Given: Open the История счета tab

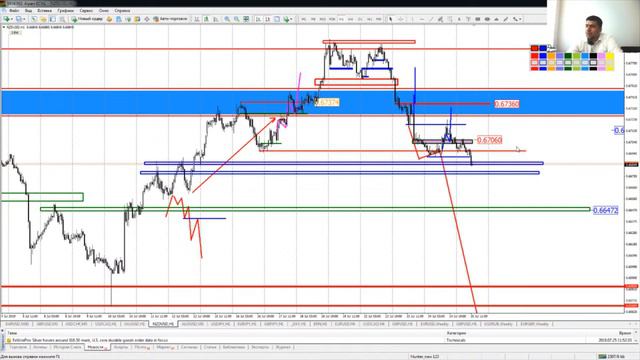Looking at the screenshot, I should (x=67, y=347).
